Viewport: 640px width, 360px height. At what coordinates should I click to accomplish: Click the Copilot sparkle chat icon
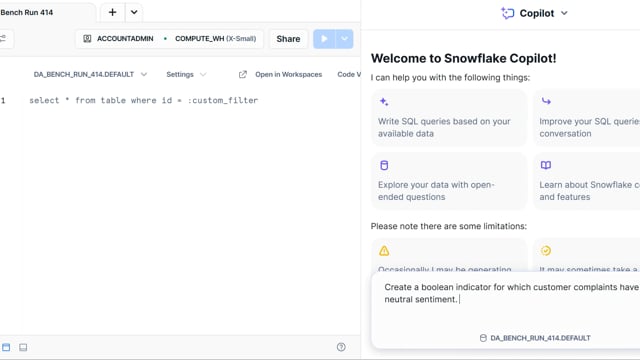[507, 13]
